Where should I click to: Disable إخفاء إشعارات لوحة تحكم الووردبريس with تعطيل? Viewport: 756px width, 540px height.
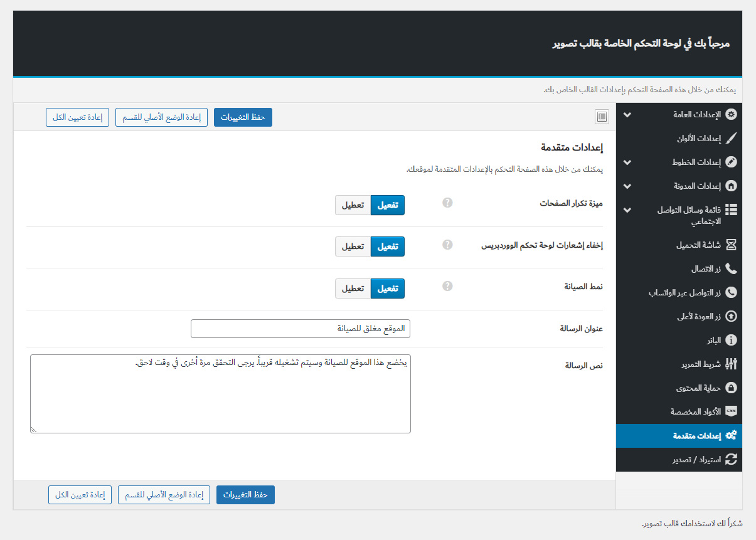click(x=353, y=246)
